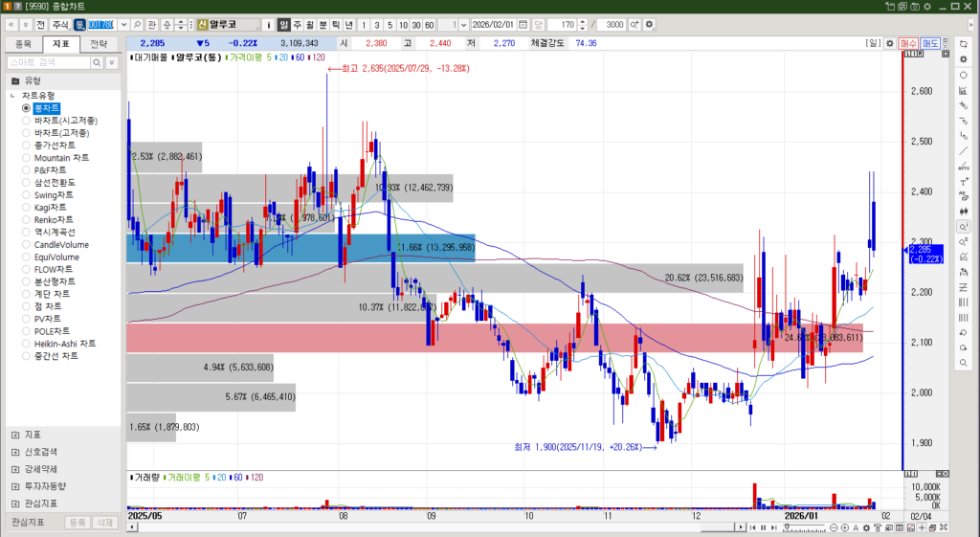The width and height of the screenshot is (980, 537).
Task: Switch to the 전략 tab
Action: 98,44
